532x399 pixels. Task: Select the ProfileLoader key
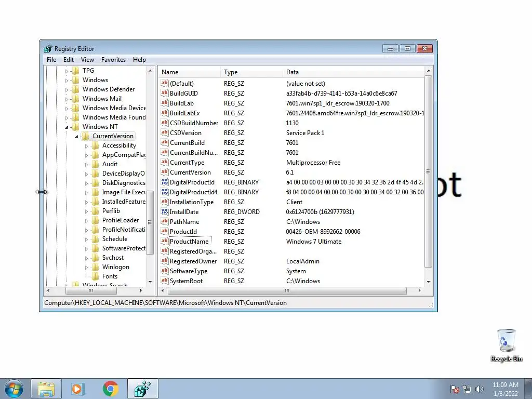click(121, 220)
